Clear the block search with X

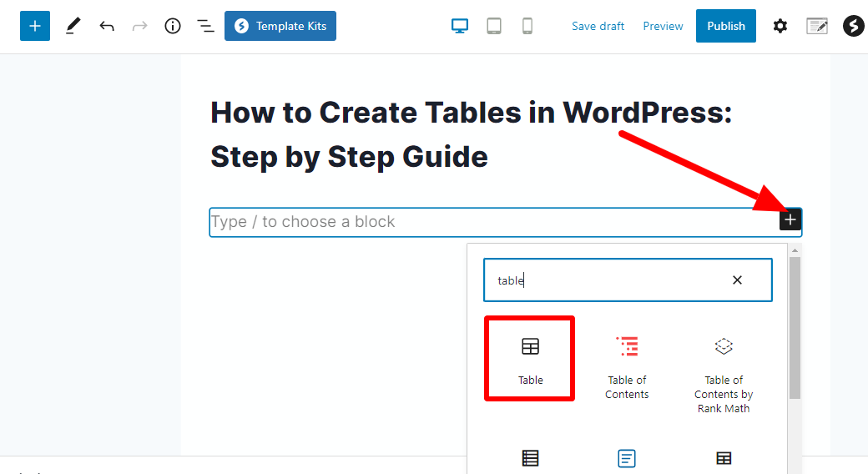coord(737,280)
